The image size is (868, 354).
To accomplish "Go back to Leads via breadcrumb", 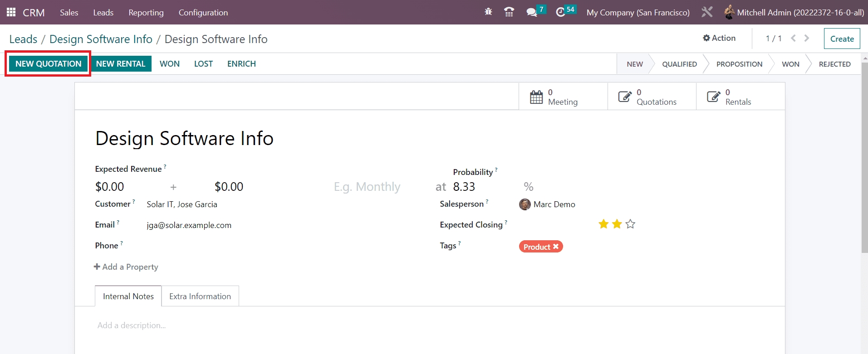I will 23,39.
